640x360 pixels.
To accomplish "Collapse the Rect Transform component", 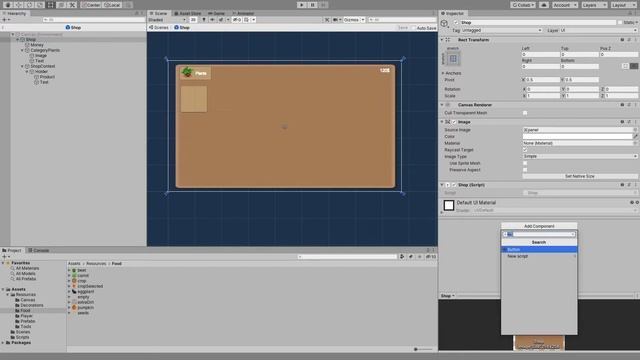I will click(x=442, y=40).
